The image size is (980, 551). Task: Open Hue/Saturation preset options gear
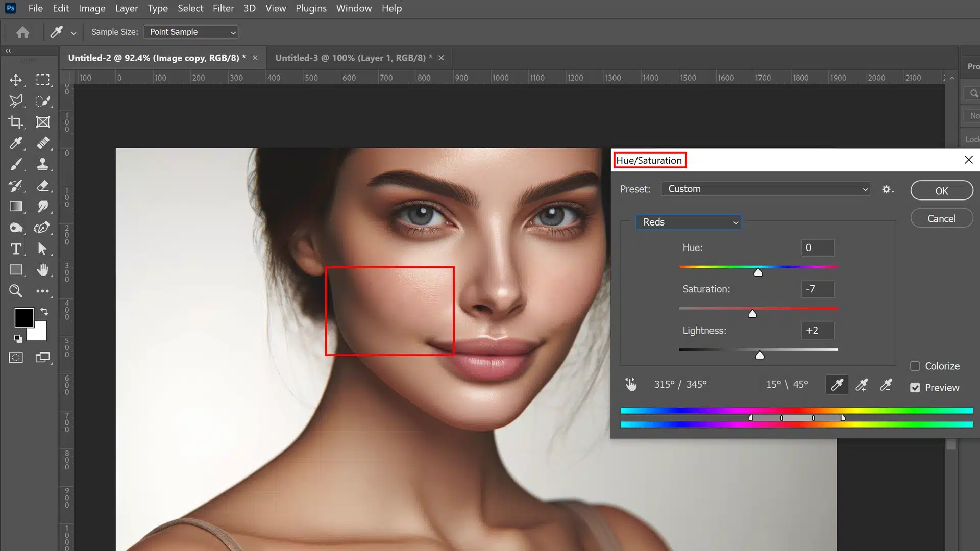(x=888, y=189)
